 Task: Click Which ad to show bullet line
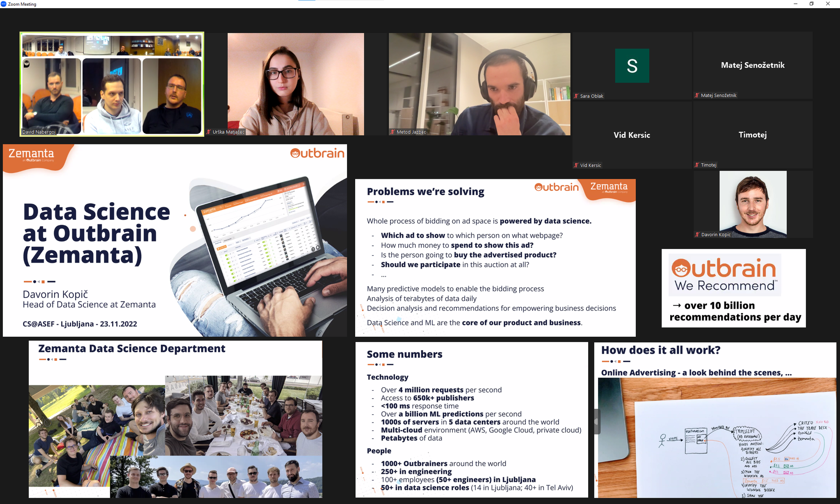[472, 235]
